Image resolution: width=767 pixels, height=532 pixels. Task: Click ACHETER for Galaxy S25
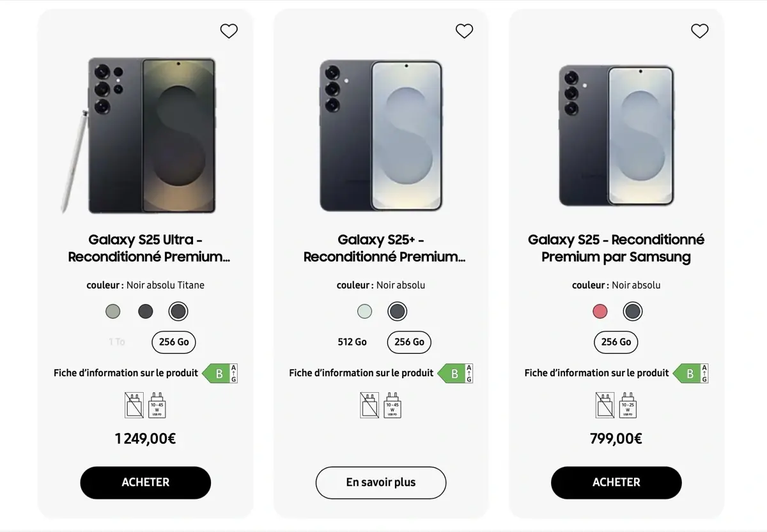click(616, 483)
